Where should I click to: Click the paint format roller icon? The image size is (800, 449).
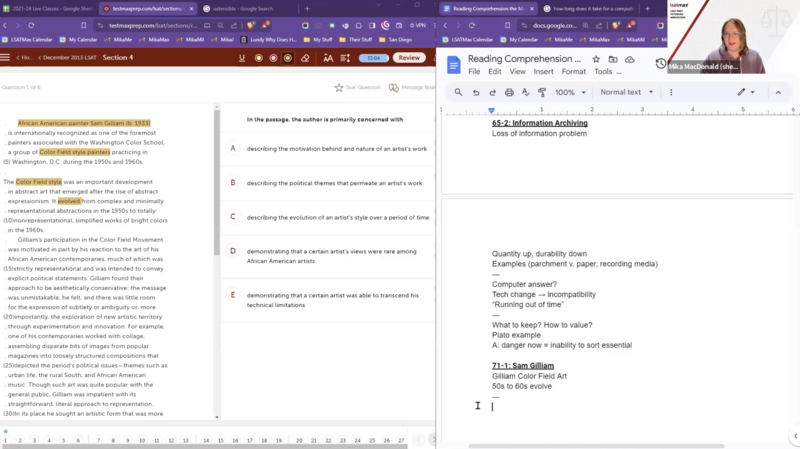pos(543,92)
